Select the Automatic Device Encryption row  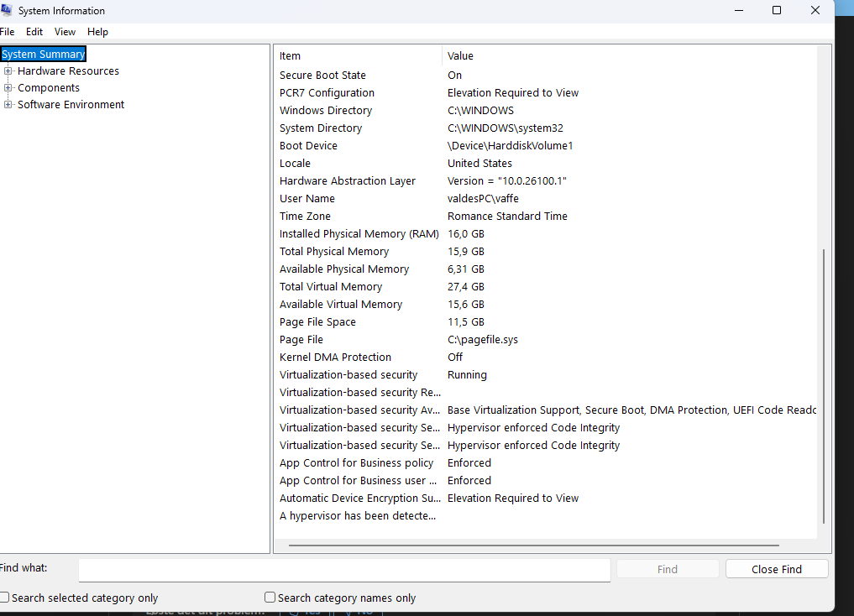tap(547, 498)
